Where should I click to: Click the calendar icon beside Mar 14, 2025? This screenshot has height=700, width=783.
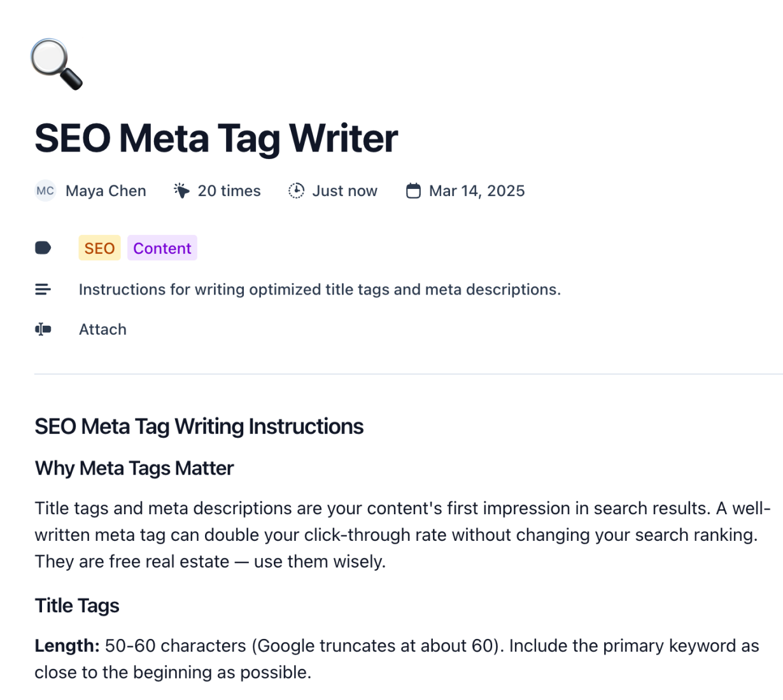coord(414,190)
